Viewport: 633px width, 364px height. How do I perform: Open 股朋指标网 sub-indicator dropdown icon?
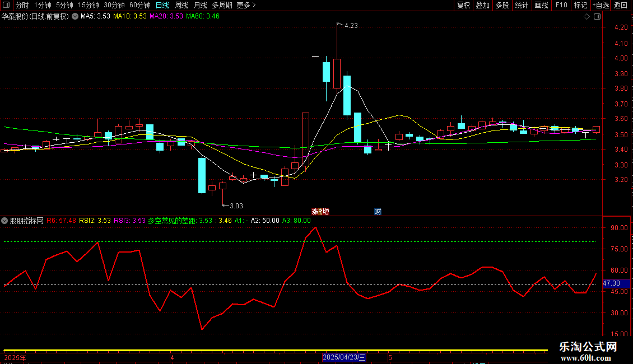click(4, 221)
